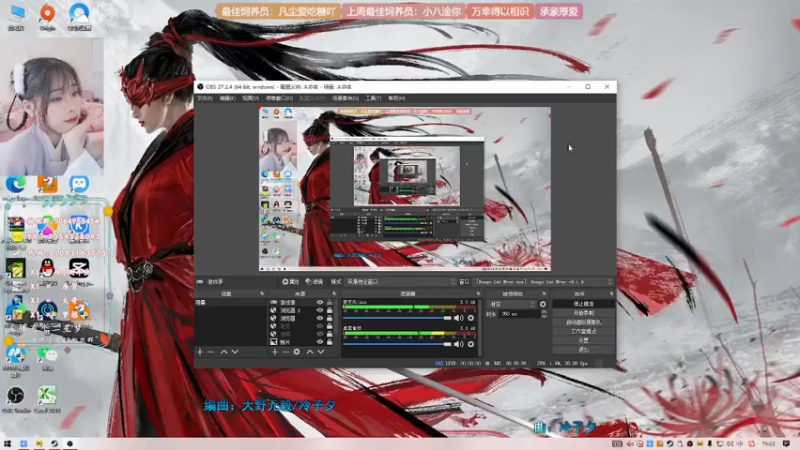
Task: Click Stop Streaming button
Action: point(584,304)
